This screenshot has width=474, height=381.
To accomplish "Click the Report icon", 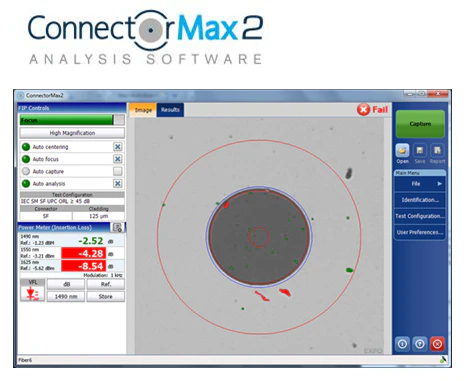I will pos(437,151).
